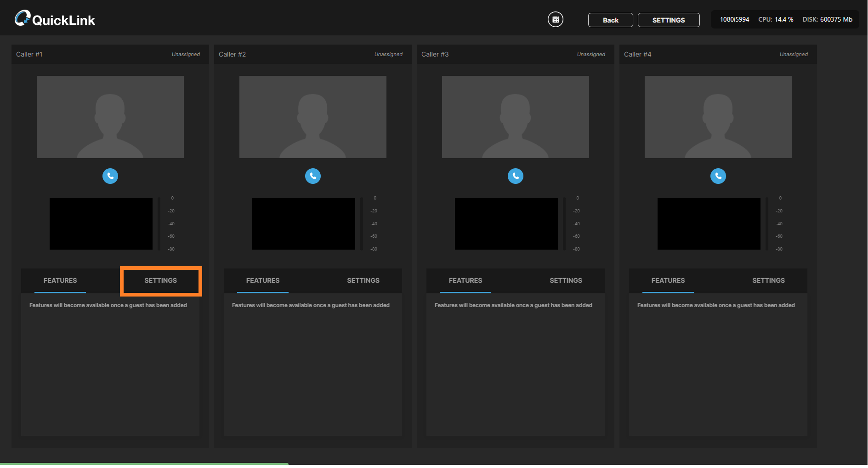
Task: Click the Caller #4 audio level meter
Action: [767, 224]
